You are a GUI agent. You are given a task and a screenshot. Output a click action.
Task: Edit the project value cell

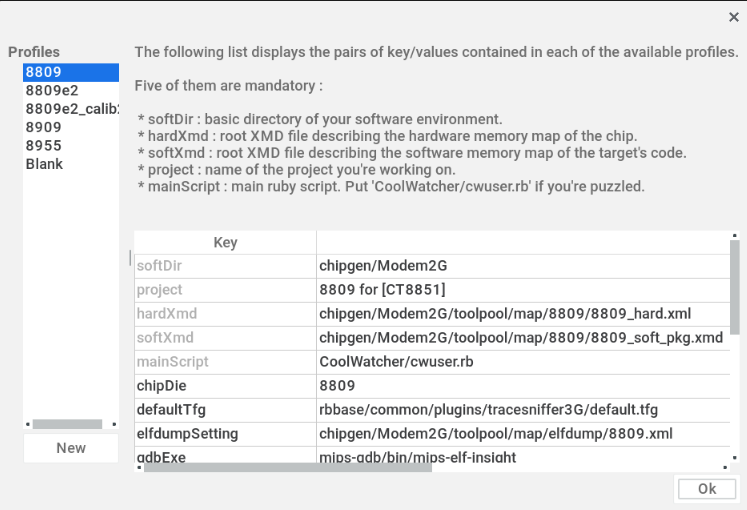point(522,290)
